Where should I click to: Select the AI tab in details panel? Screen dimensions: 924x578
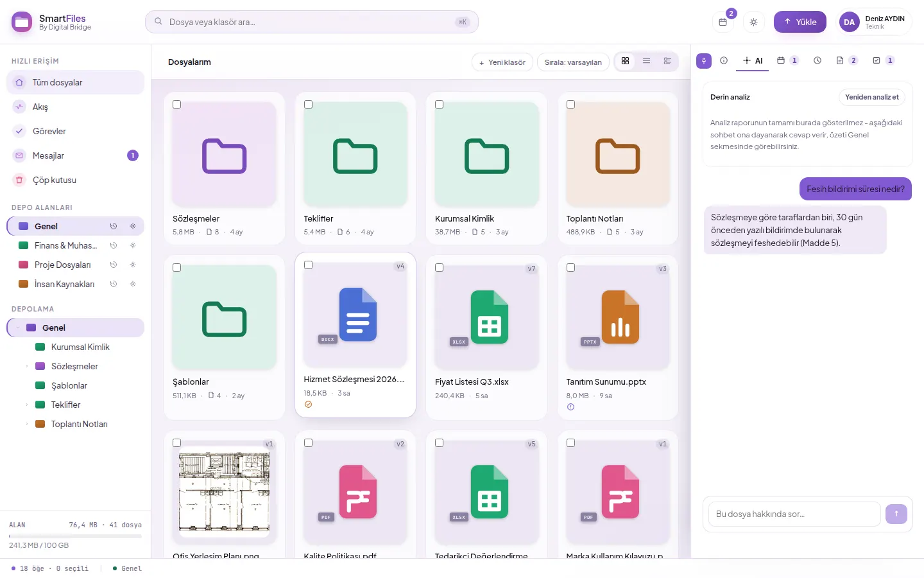(x=753, y=60)
